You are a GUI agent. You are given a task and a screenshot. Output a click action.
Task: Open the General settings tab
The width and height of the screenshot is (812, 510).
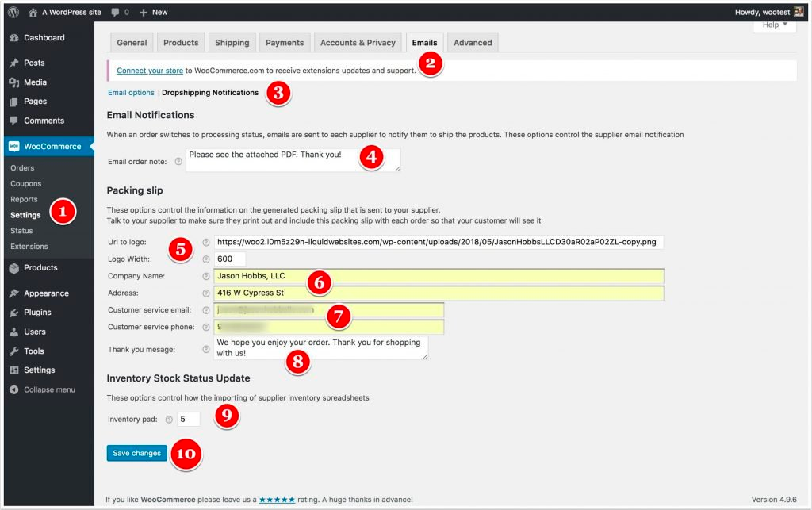[x=132, y=43]
